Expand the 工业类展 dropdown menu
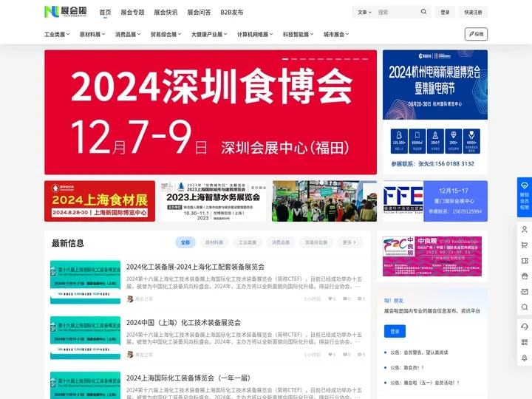Image resolution: width=532 pixels, height=399 pixels. tap(57, 34)
